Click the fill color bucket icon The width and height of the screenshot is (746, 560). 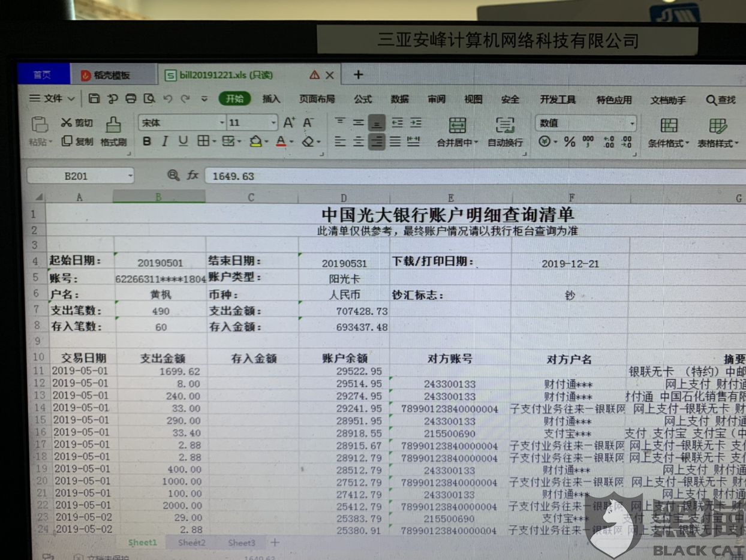pyautogui.click(x=255, y=141)
